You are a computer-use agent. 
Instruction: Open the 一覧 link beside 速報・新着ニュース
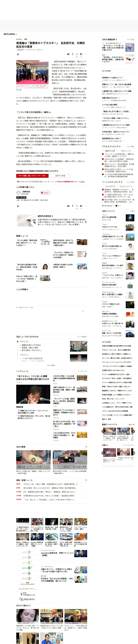(x=86, y=480)
